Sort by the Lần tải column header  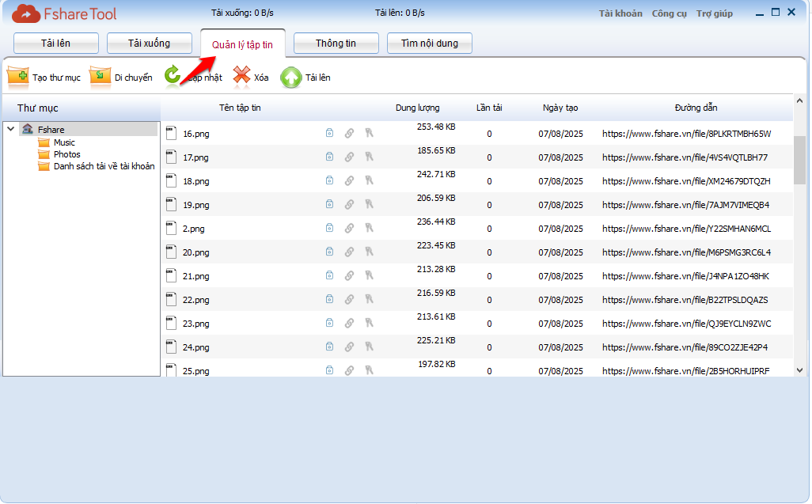coord(489,108)
